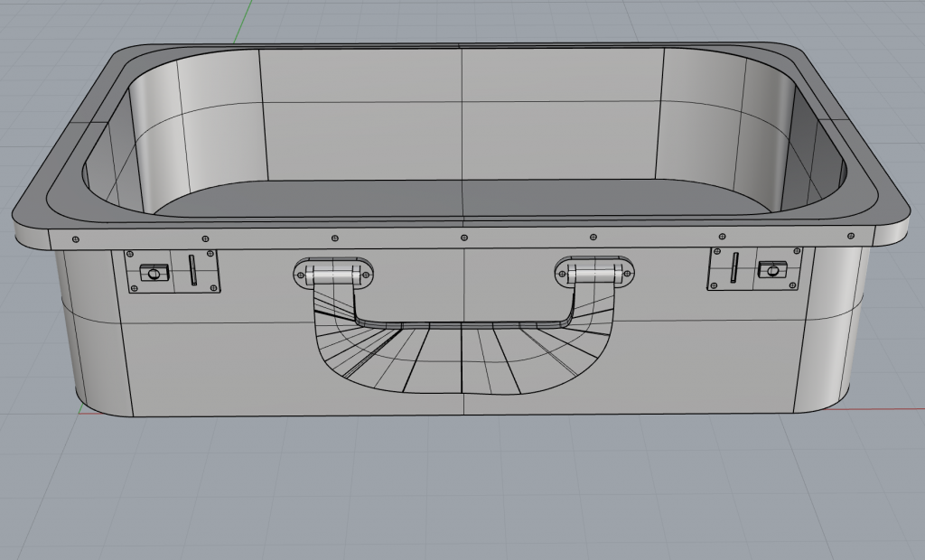
Task: Pick the right handle mounting bracket
Action: [x=594, y=271]
